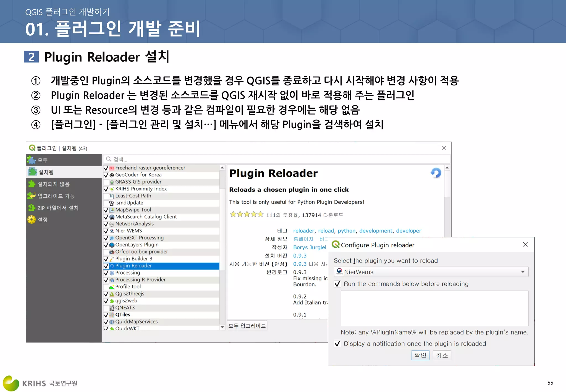566x392 pixels.
Task: Click the QNEAT3 plugin icon
Action: click(x=112, y=308)
